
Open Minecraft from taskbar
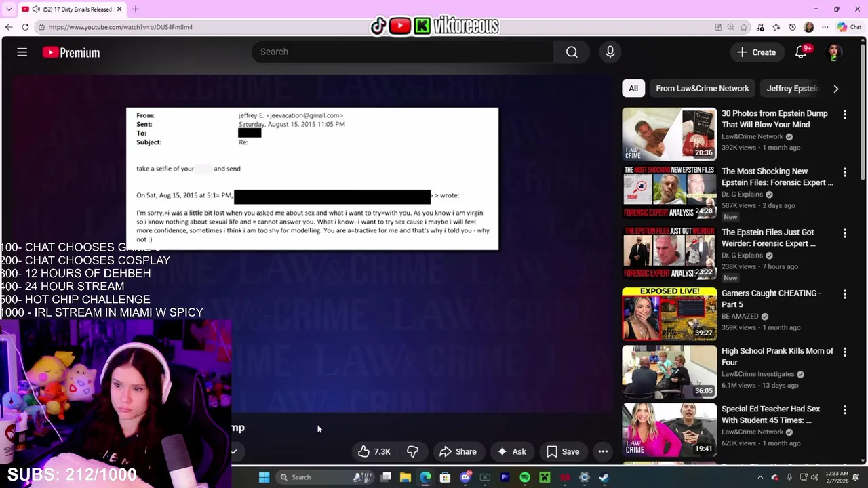point(545,477)
